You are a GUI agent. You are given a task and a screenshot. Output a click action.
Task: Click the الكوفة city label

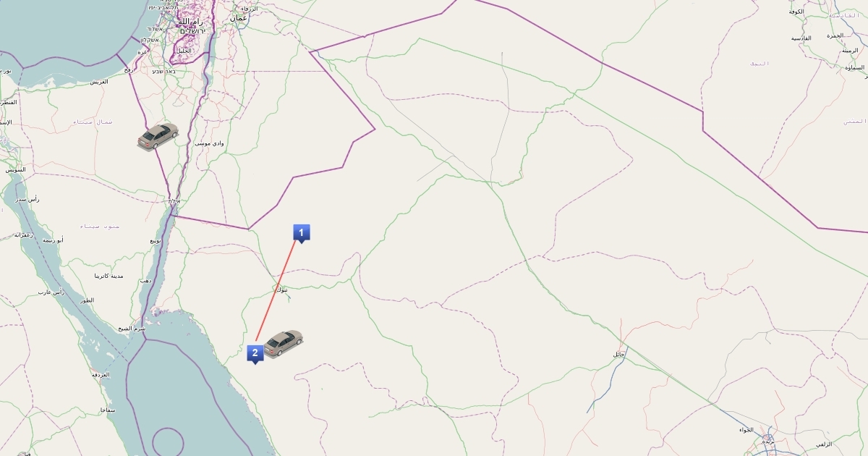[797, 12]
